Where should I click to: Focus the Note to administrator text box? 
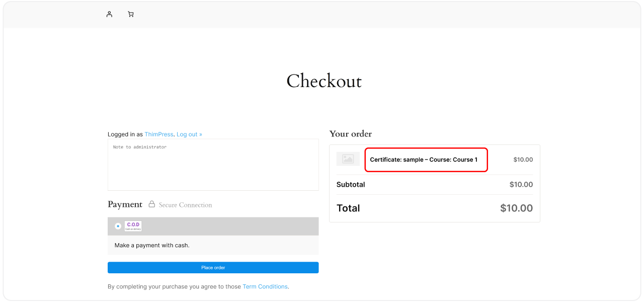tap(213, 165)
